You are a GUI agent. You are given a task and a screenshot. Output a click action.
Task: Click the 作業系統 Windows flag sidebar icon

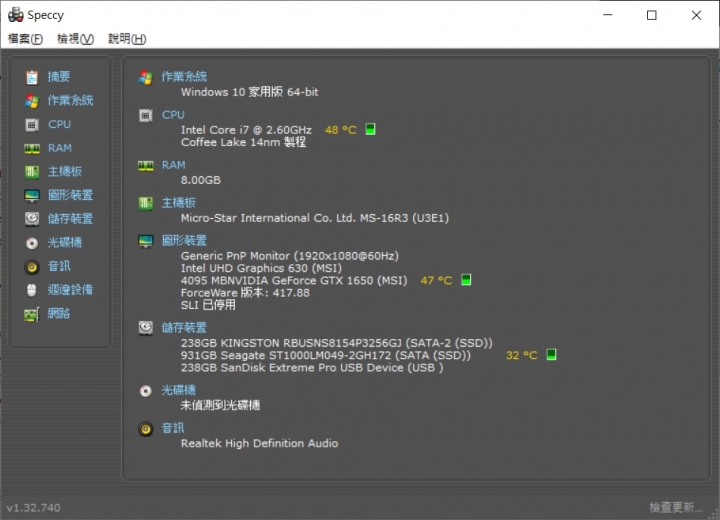point(32,101)
